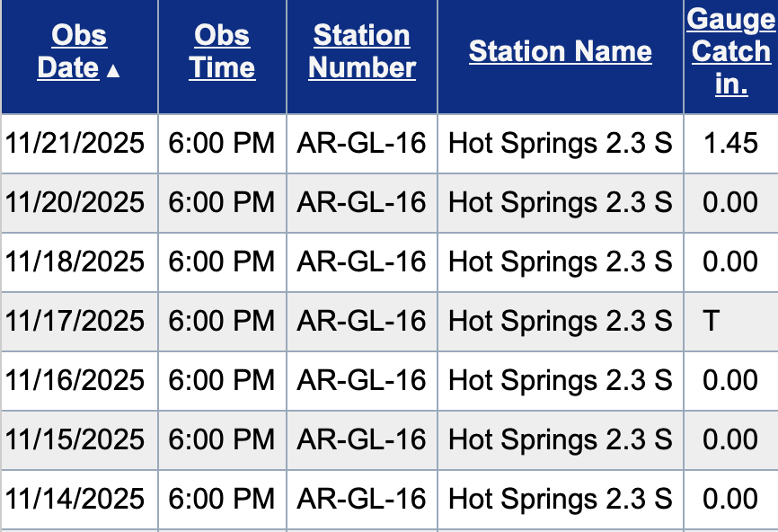The width and height of the screenshot is (778, 532).
Task: Click gauge catch value in 11/16/2025 row
Action: [730, 380]
